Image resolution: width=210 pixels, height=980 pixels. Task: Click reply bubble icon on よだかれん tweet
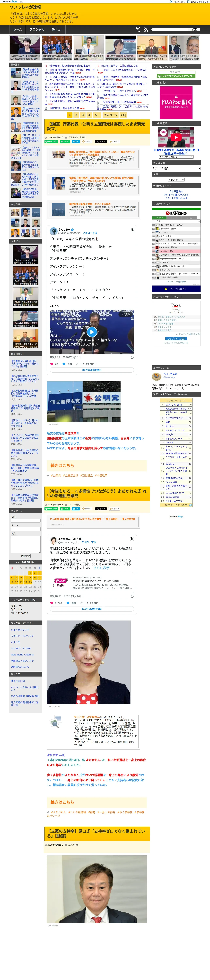pos(68,603)
